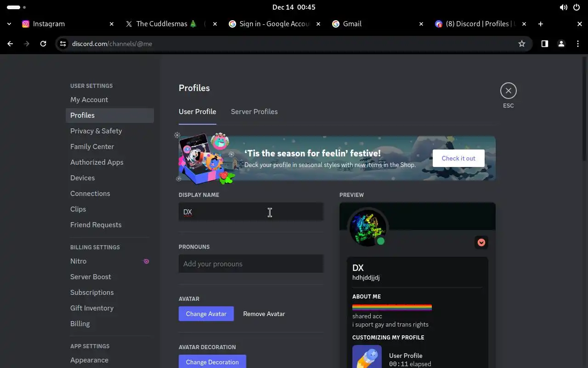Click the rainbow flag in About Me

click(x=392, y=308)
